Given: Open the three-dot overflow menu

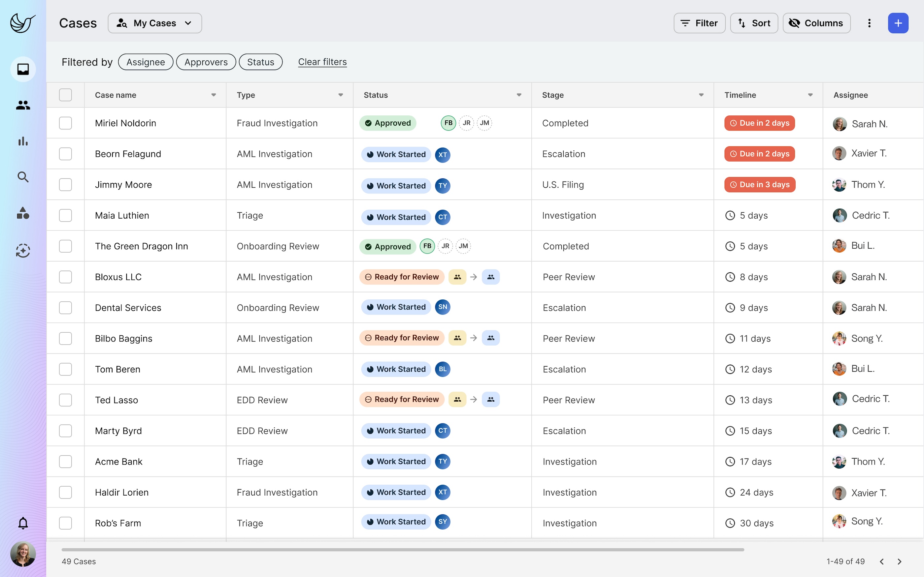Looking at the screenshot, I should (869, 23).
